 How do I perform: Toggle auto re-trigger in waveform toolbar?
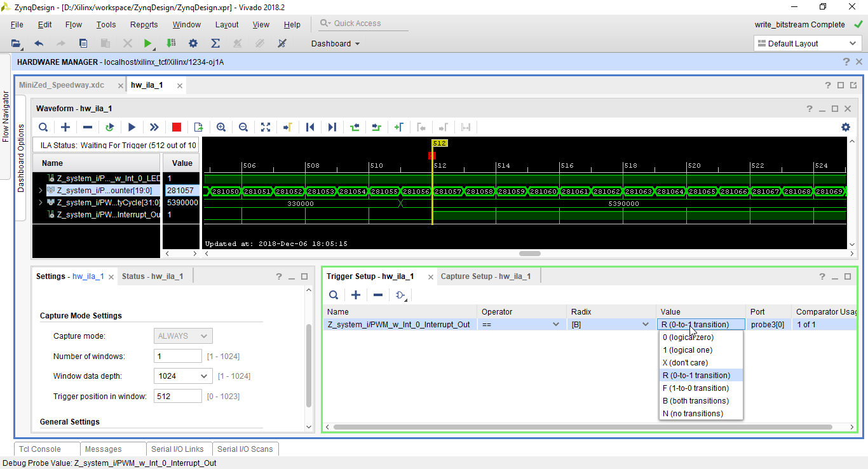click(110, 127)
